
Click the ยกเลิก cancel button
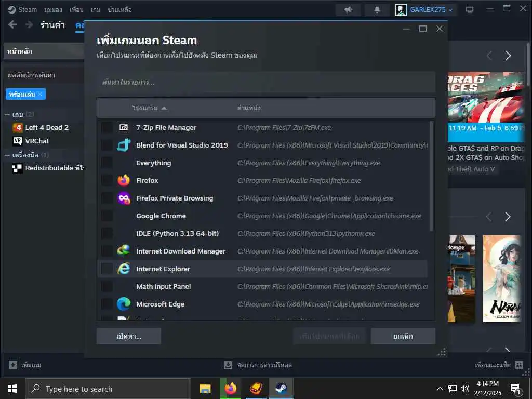tap(403, 336)
